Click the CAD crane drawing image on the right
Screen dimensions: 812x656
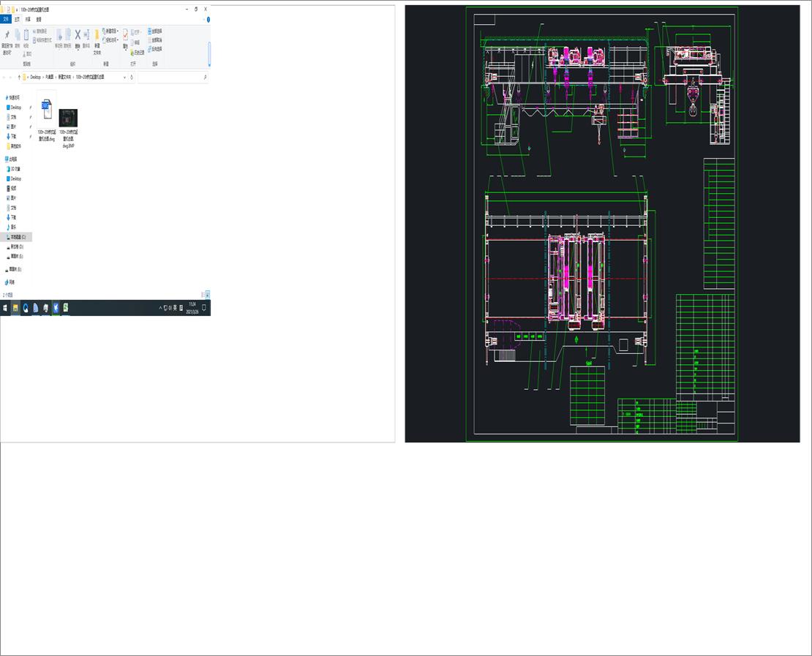(x=602, y=224)
